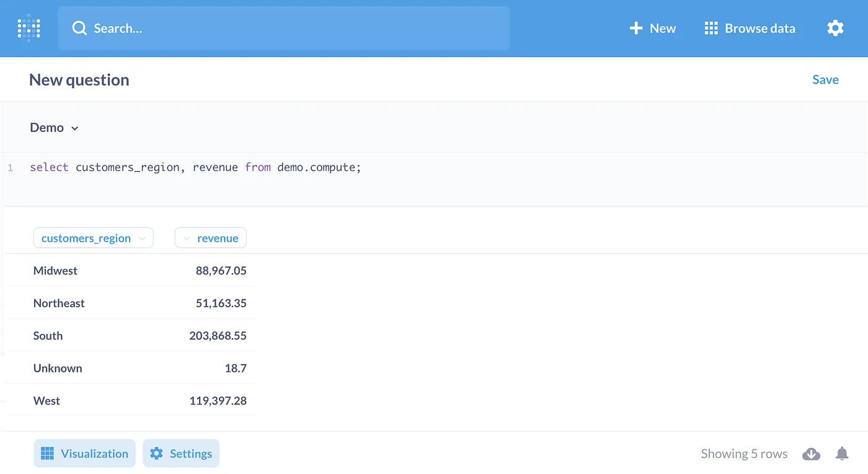
Task: Download the query results
Action: coord(811,454)
